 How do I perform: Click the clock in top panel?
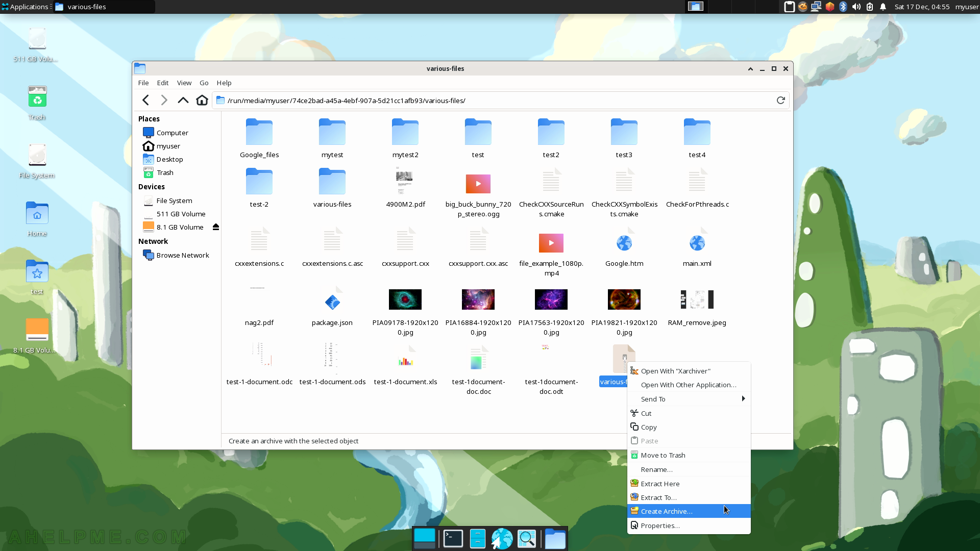click(922, 7)
